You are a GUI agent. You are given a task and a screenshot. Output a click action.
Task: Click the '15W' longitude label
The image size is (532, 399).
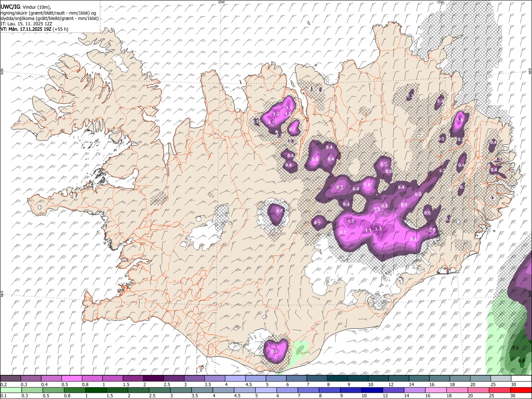440,2
